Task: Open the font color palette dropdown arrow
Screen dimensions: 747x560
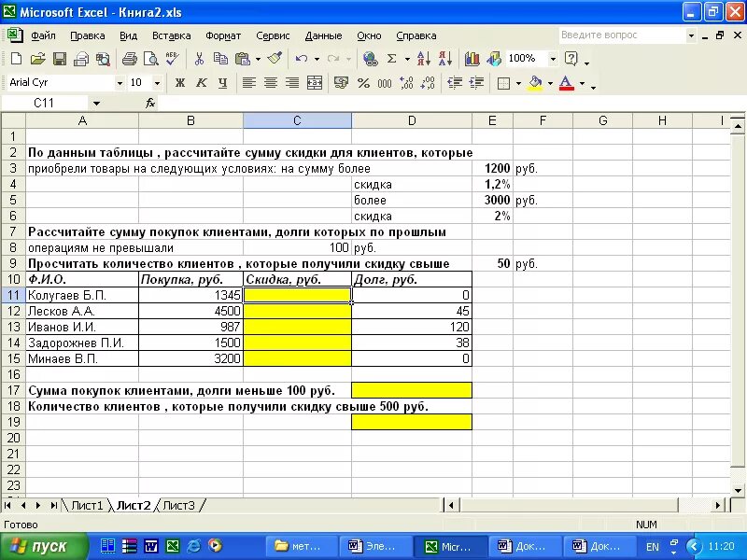Action: [582, 83]
